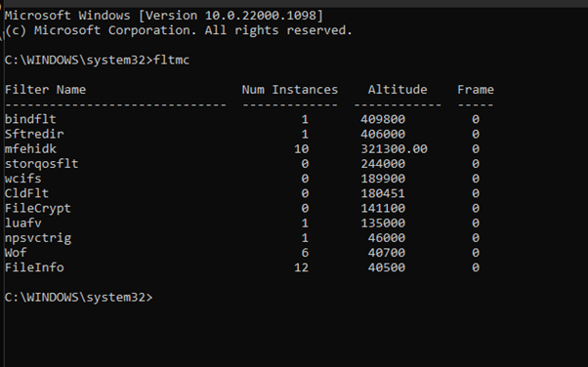Click the typed fltmc command
This screenshot has height=367, width=588.
[171, 60]
